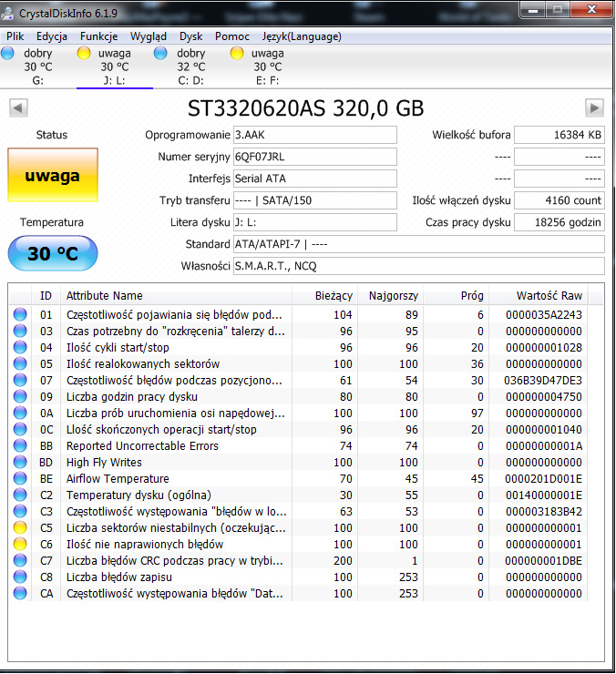616x674 pixels.
Task: Click status orb of attribute C3
Action: point(20,511)
